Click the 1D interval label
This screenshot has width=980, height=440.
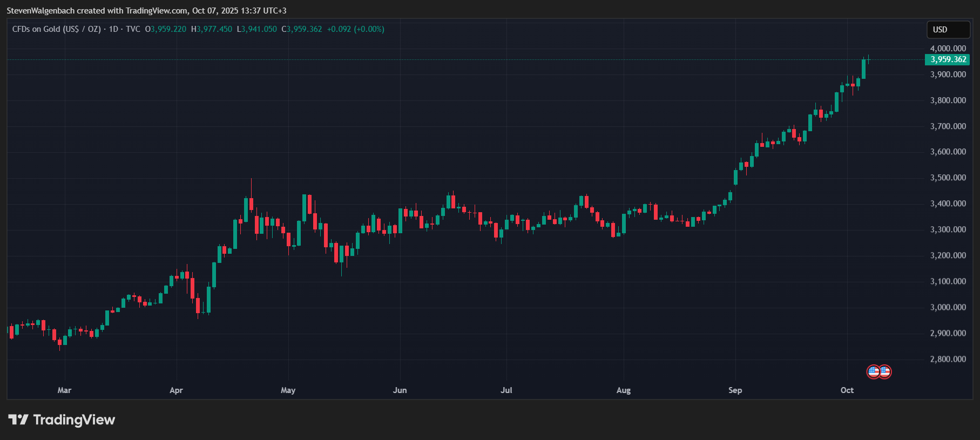[x=113, y=29]
